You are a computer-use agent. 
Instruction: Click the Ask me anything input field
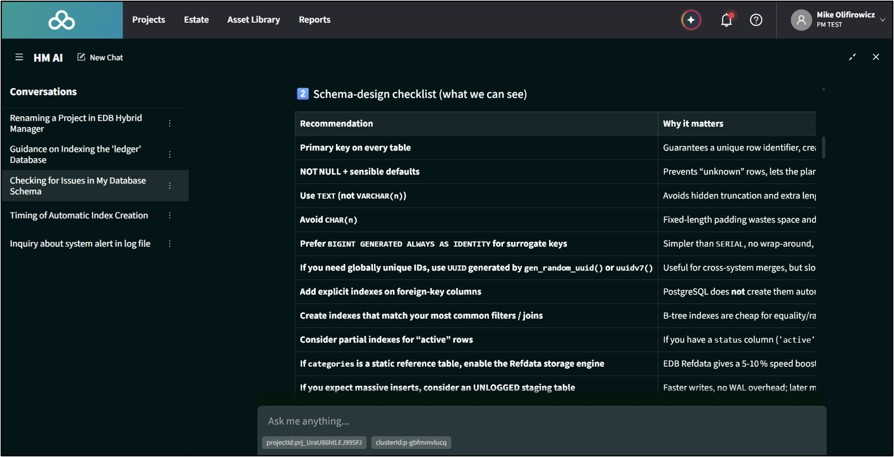point(542,422)
